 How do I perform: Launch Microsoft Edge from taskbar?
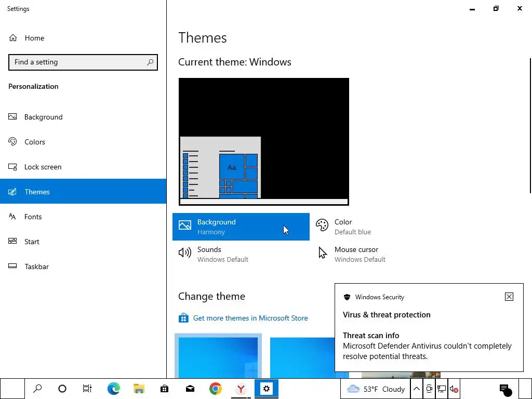click(x=114, y=389)
